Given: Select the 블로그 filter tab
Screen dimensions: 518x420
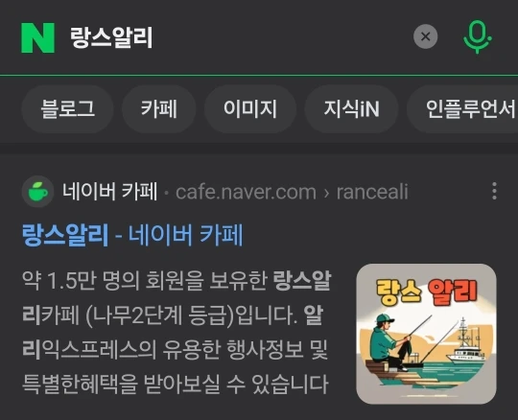Looking at the screenshot, I should [67, 109].
